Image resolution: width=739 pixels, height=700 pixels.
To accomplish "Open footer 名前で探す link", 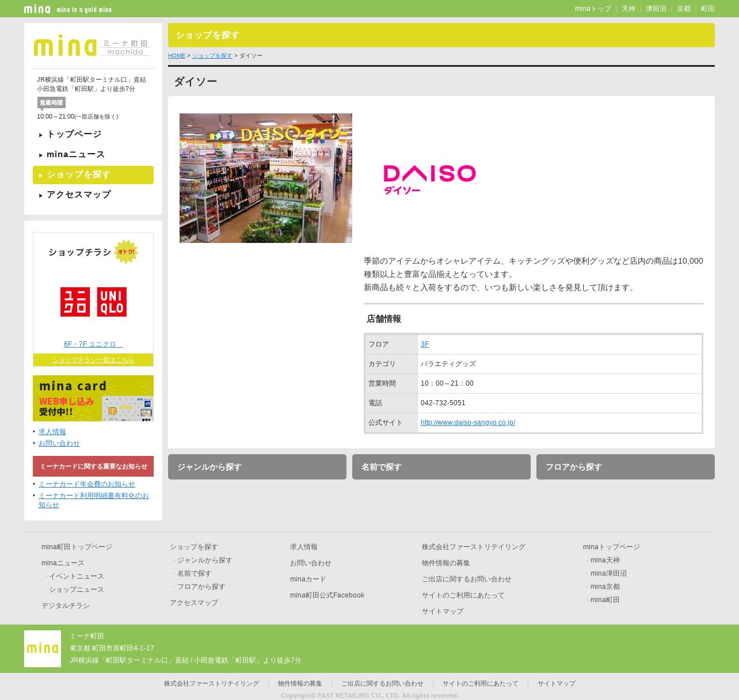I will (x=195, y=573).
